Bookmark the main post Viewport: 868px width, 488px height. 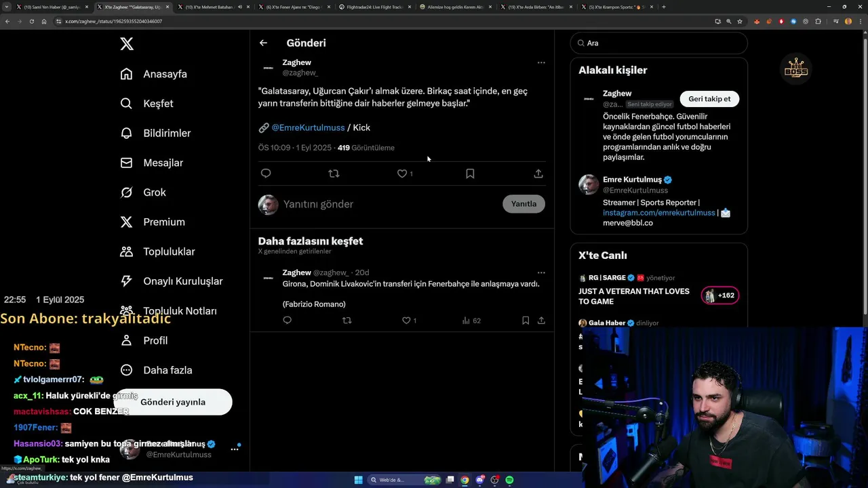pos(470,174)
